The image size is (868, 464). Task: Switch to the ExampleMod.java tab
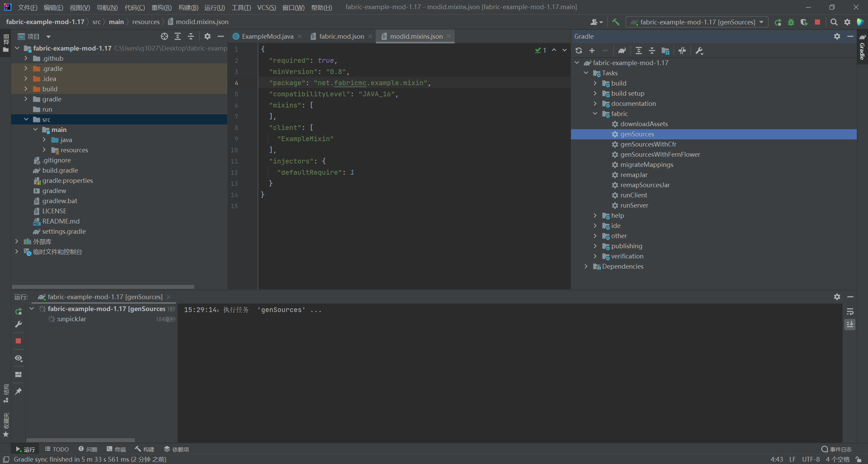[267, 36]
